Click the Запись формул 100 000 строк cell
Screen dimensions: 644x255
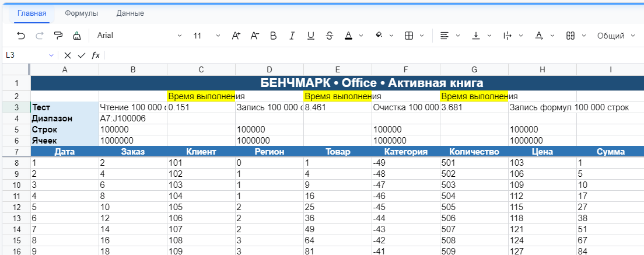coord(542,107)
